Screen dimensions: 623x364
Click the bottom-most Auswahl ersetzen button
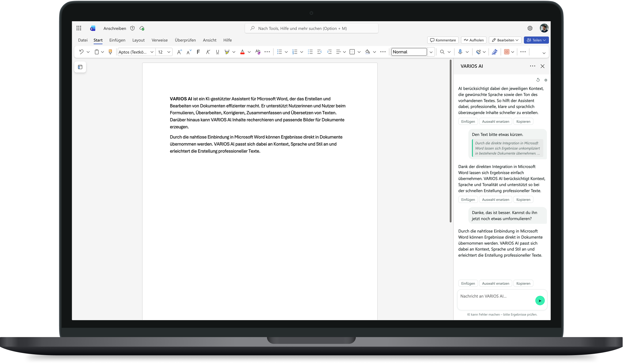(496, 283)
